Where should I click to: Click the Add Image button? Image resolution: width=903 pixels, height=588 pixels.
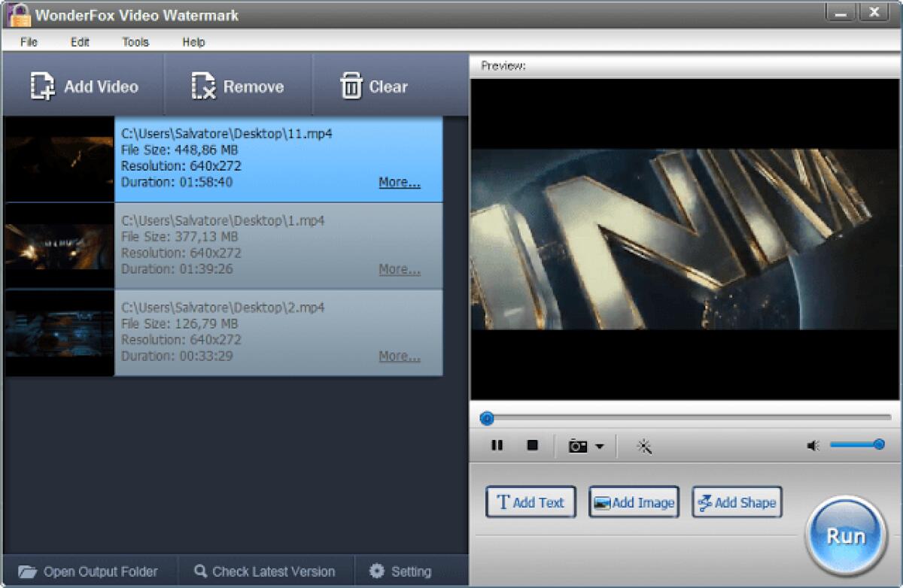634,502
